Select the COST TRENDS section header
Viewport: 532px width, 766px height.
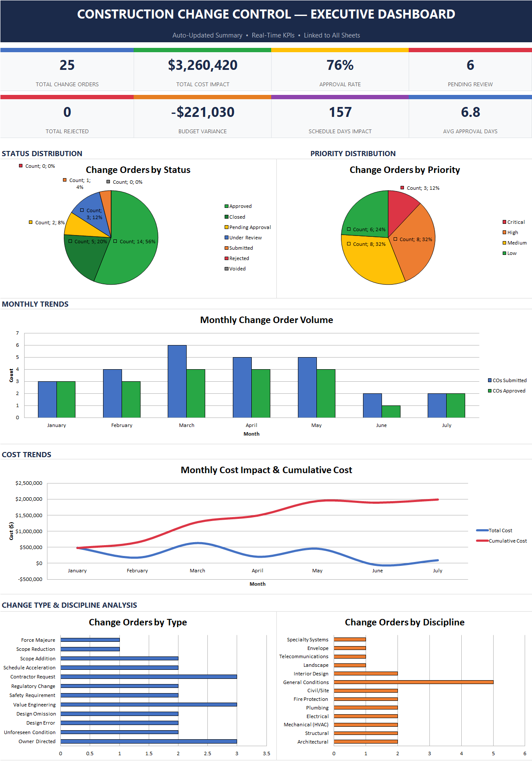(26, 455)
